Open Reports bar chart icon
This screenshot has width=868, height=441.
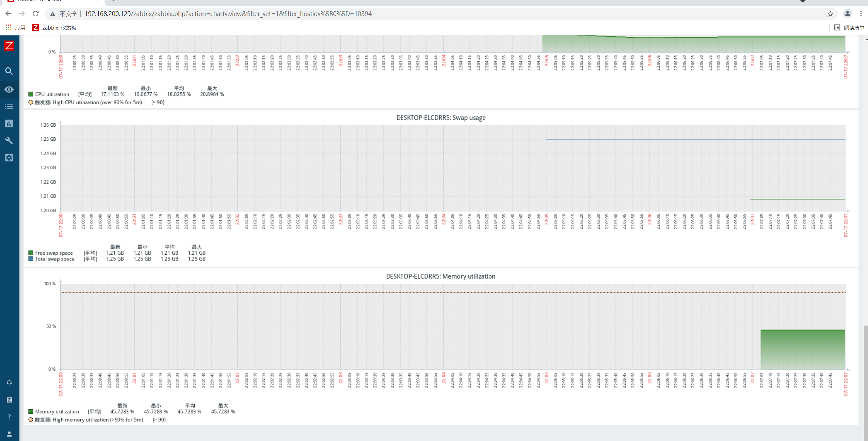[x=9, y=124]
